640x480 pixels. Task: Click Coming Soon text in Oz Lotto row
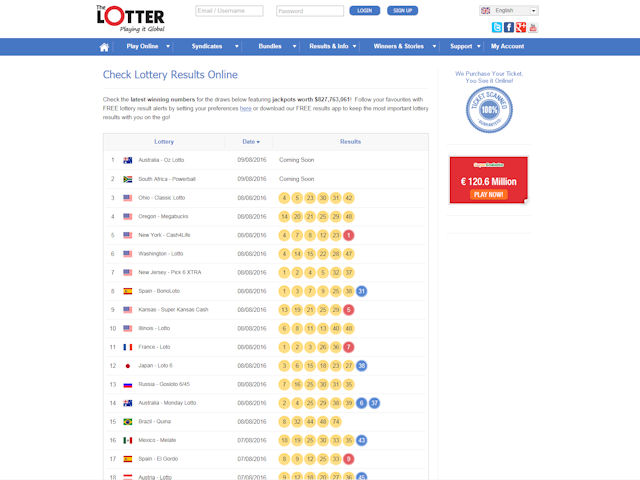coord(297,160)
